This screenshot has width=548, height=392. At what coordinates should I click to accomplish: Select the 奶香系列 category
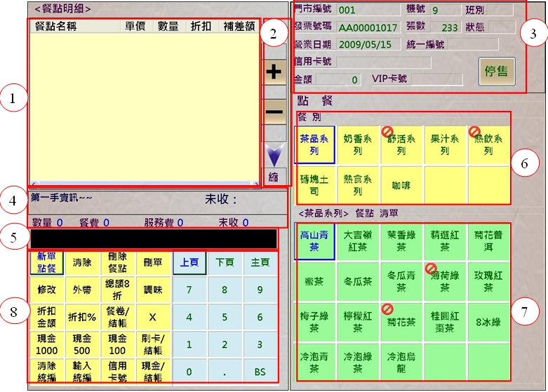pyautogui.click(x=358, y=144)
